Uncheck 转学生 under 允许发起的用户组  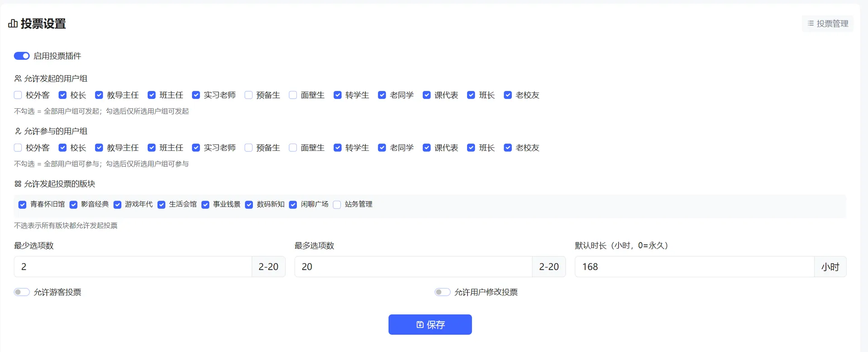338,95
